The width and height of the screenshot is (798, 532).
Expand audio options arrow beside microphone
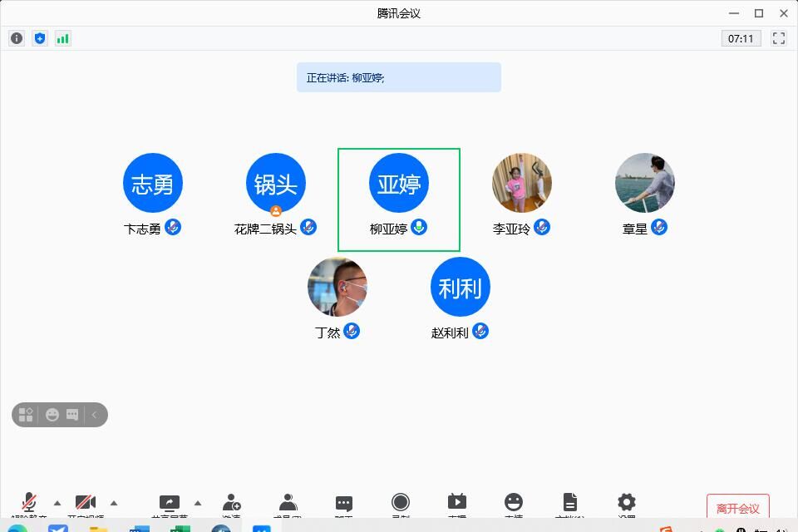(57, 503)
